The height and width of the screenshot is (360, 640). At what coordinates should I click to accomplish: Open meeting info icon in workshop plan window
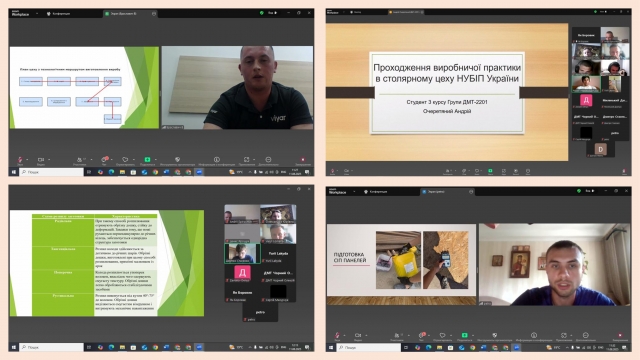(x=217, y=160)
